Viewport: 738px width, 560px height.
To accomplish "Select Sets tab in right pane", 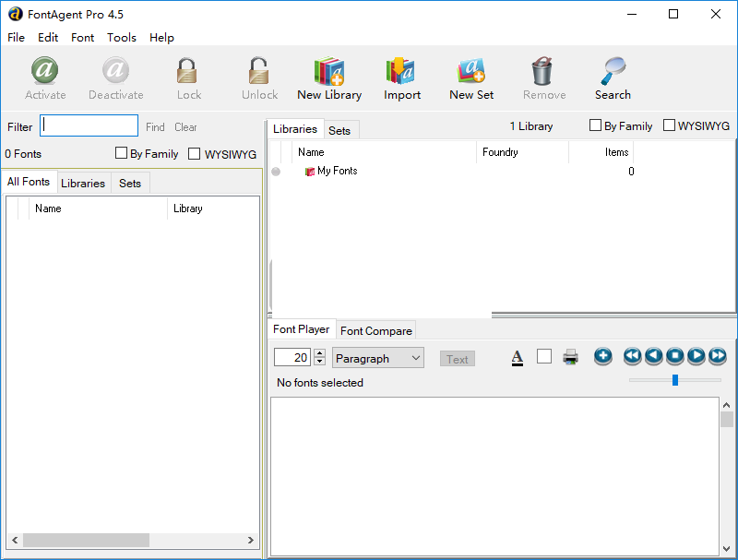I will point(339,131).
